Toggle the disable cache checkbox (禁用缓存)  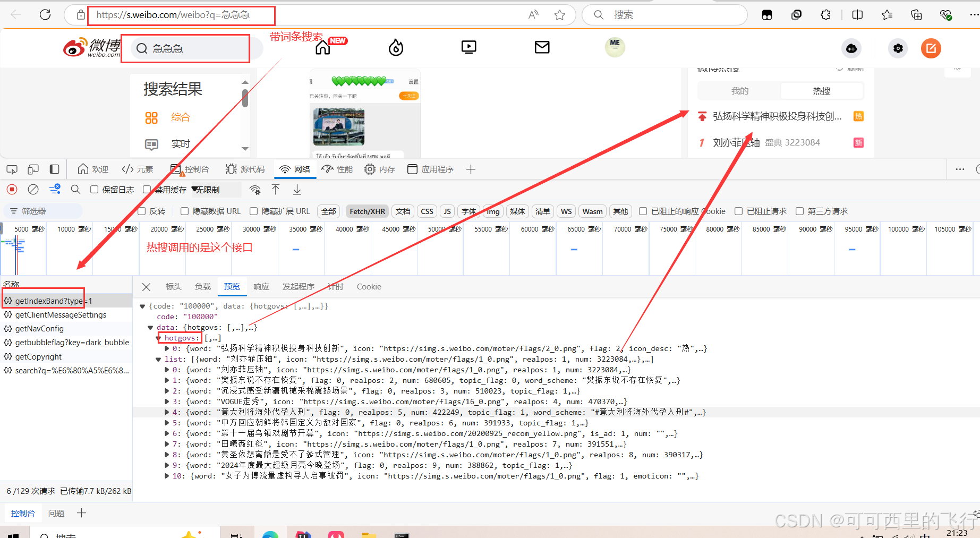(x=147, y=190)
